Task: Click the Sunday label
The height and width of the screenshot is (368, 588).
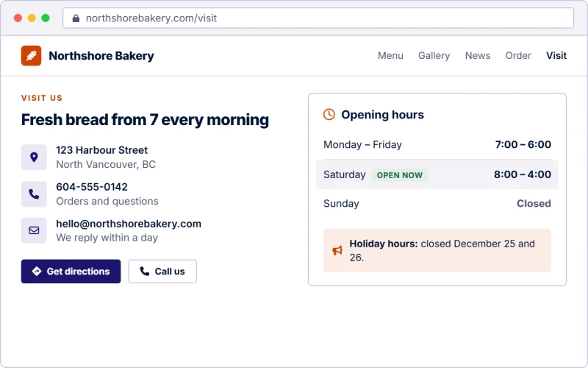Action: click(341, 204)
